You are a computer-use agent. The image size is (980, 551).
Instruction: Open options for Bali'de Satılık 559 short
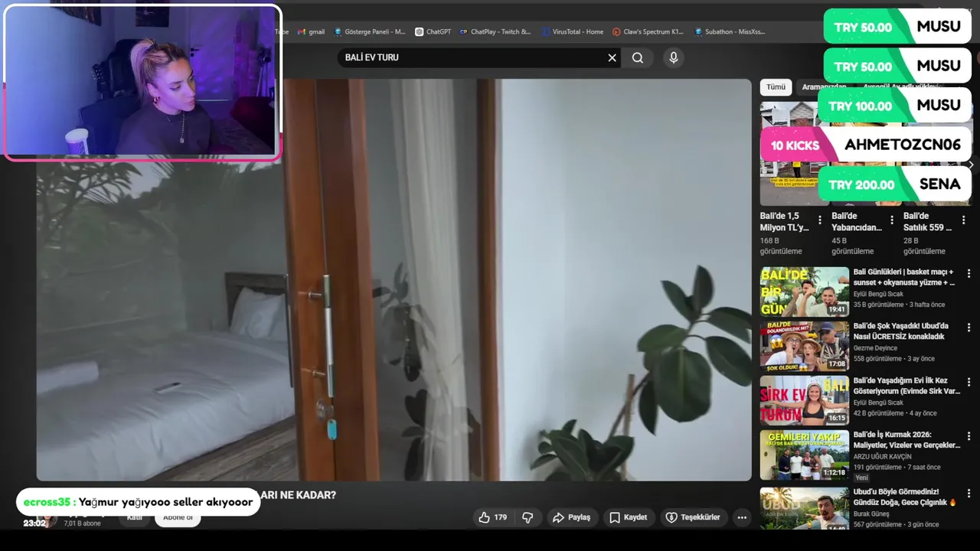(x=963, y=220)
